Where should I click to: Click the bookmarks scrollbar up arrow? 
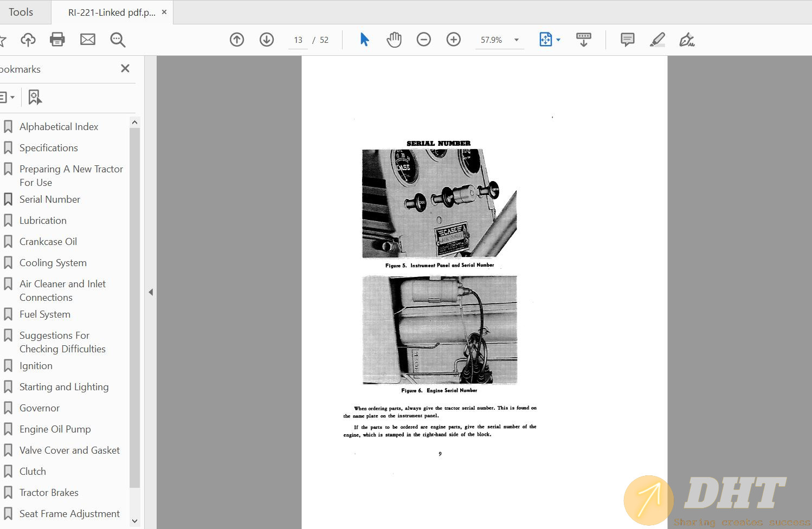point(135,122)
